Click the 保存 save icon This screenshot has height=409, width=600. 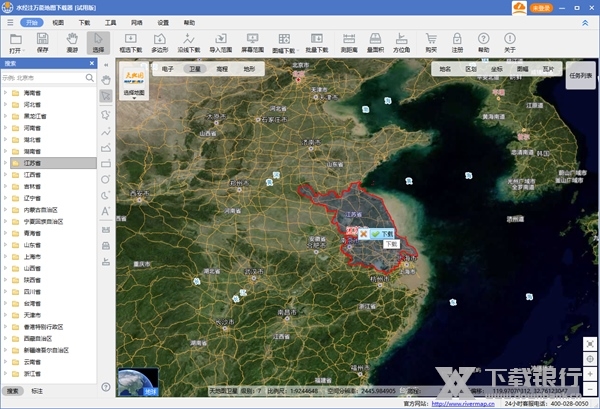click(42, 41)
